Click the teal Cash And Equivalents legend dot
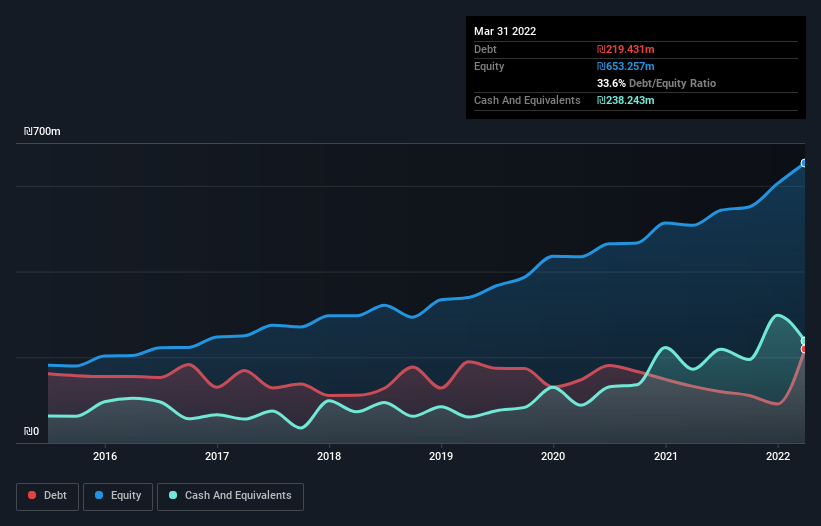Screen dimensions: 821x526 173,495
